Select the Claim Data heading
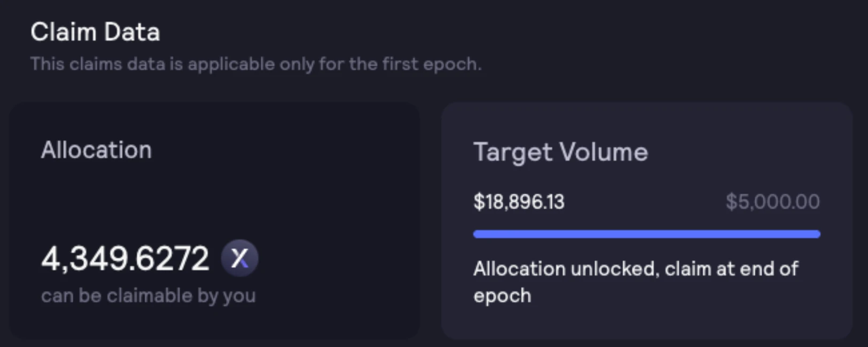868x347 pixels. 95,32
